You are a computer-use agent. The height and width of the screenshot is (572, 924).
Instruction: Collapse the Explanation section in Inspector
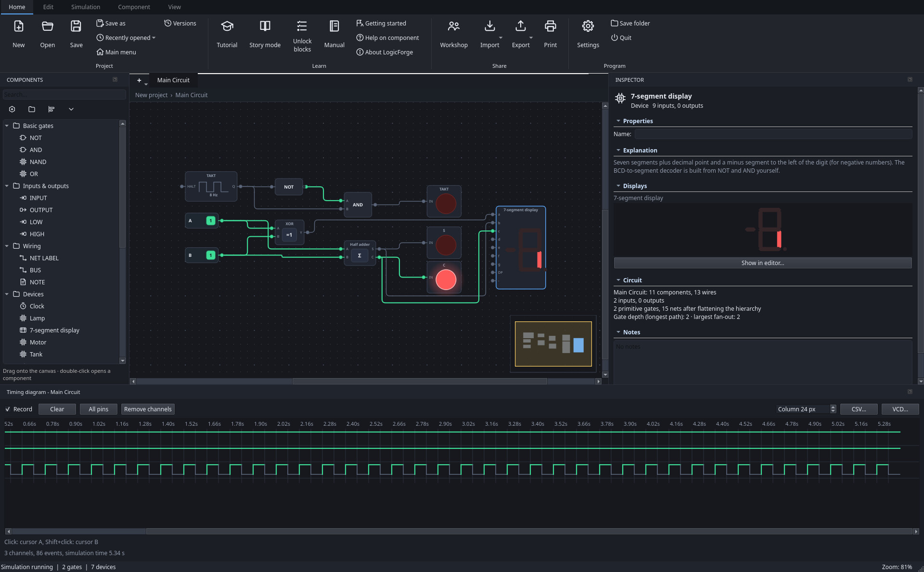pos(618,150)
